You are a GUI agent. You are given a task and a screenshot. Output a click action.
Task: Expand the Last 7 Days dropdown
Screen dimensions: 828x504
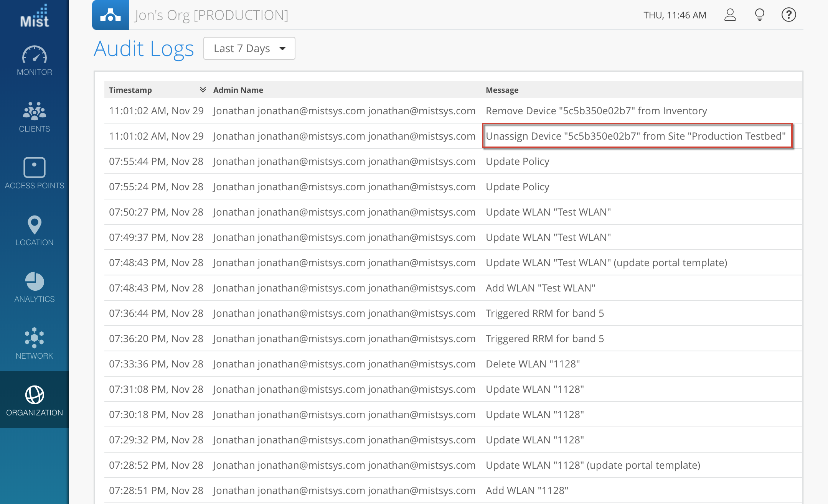tap(249, 48)
